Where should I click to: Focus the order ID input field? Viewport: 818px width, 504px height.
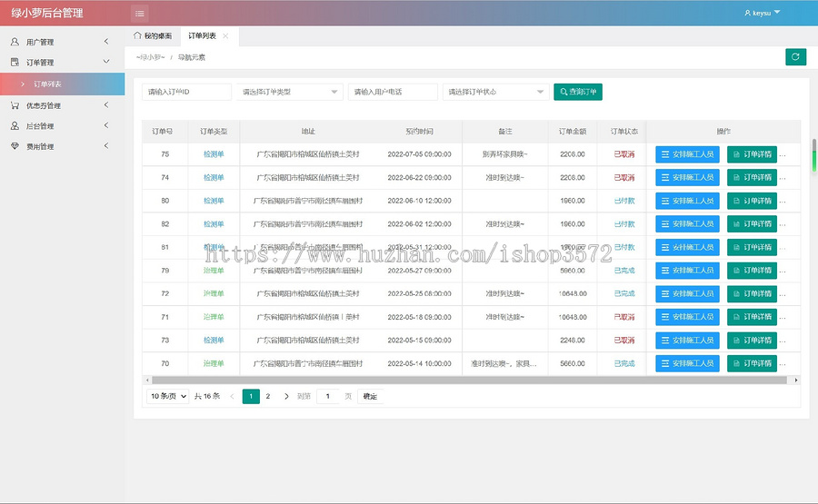tap(186, 92)
